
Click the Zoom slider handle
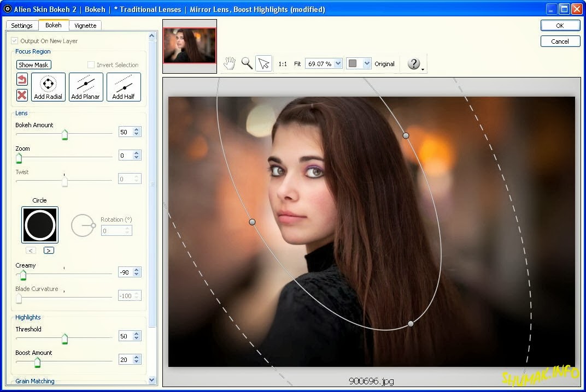[19, 158]
